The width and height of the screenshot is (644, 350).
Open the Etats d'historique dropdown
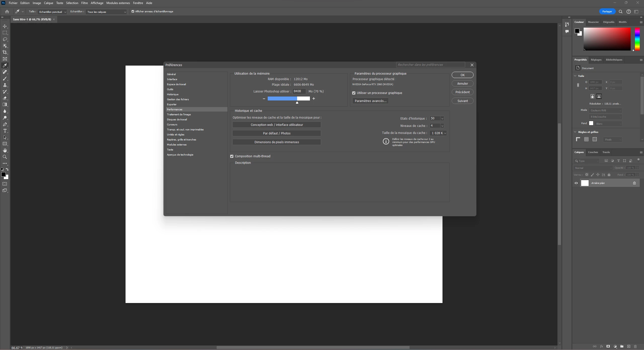442,119
